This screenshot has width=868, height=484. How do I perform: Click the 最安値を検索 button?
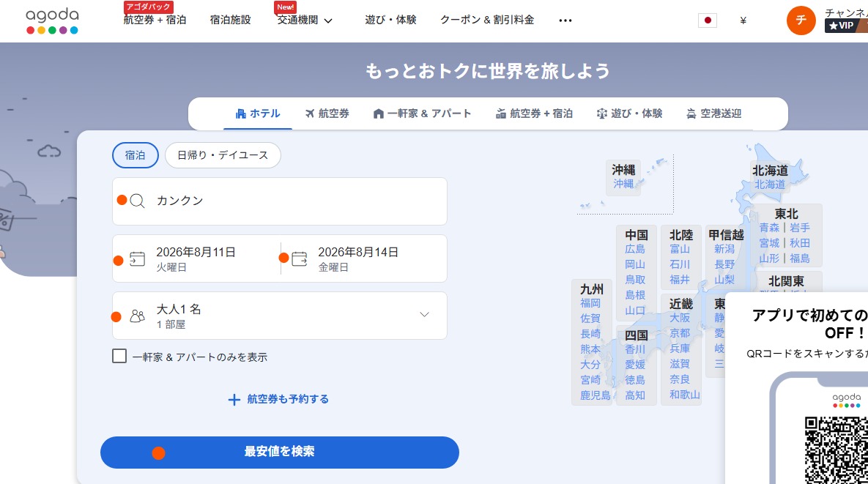point(280,452)
